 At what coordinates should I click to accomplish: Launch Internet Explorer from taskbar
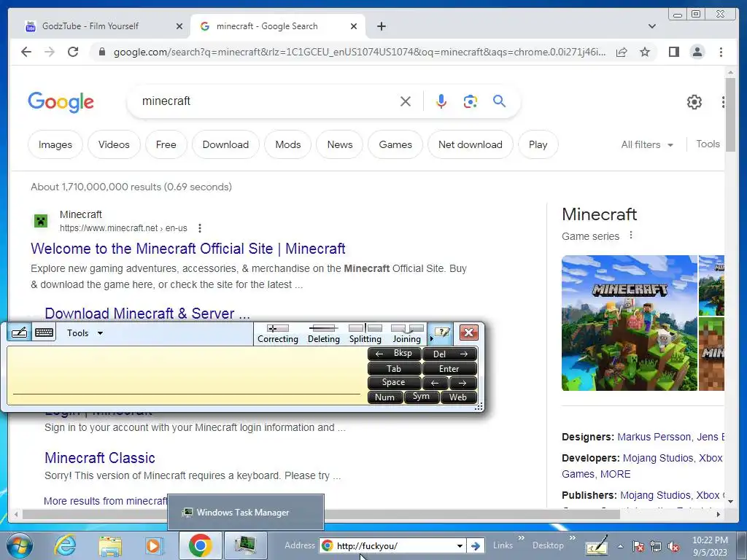[65, 545]
